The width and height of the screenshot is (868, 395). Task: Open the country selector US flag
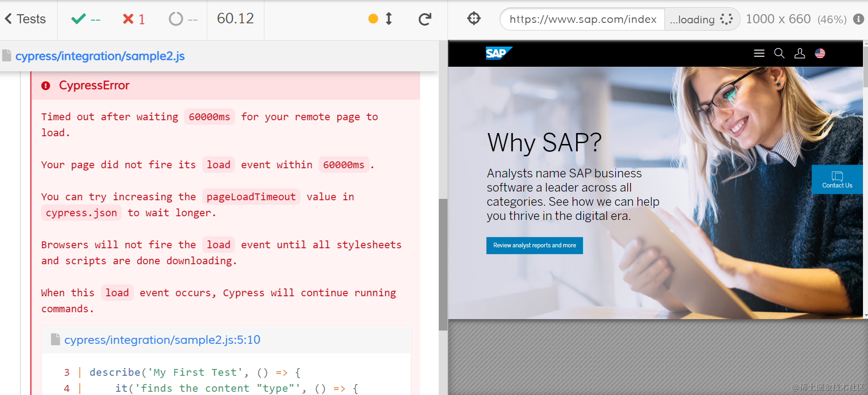820,53
